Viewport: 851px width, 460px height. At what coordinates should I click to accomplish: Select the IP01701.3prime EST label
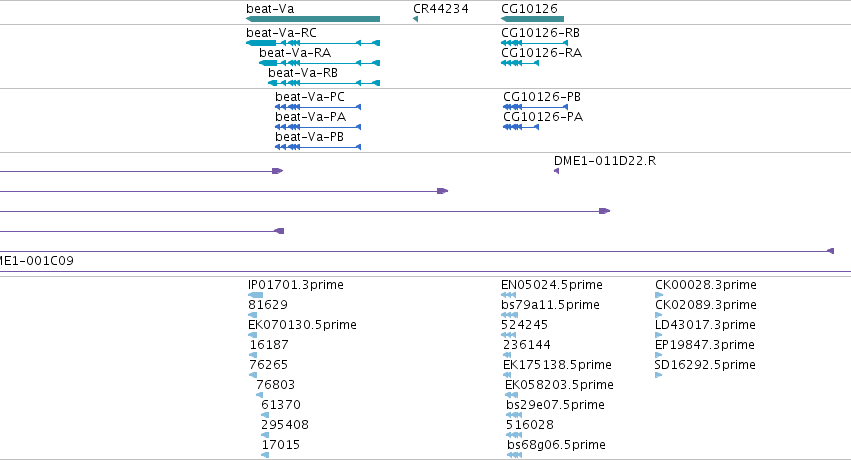pos(296,285)
